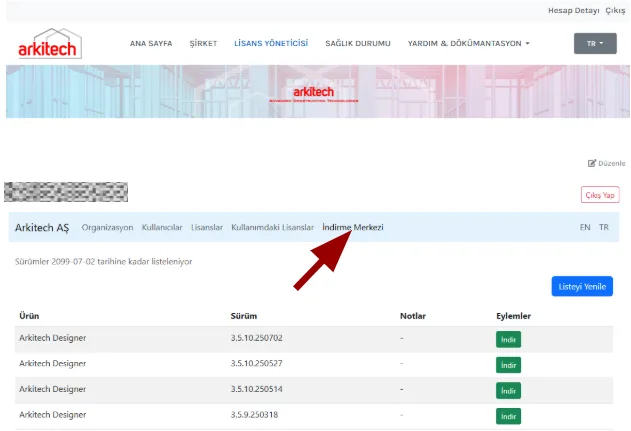This screenshot has width=631, height=431.
Task: Click version text 3.5.10.250527
Action: (257, 363)
